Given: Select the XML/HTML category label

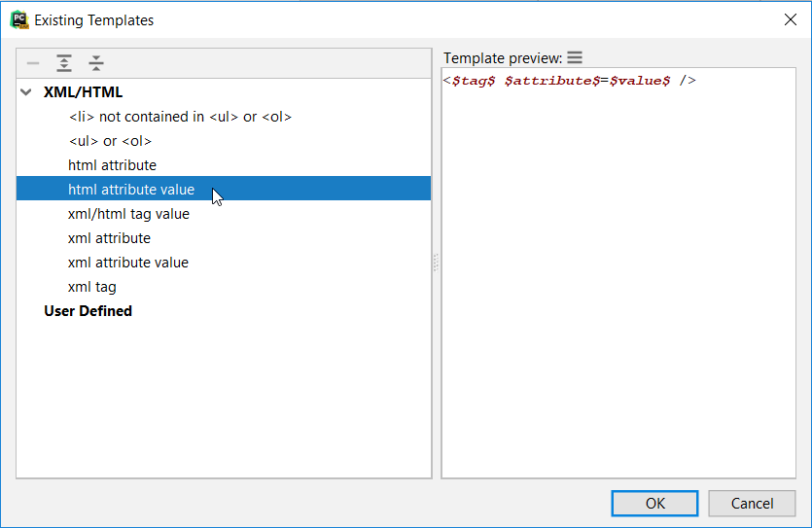Looking at the screenshot, I should 84,92.
